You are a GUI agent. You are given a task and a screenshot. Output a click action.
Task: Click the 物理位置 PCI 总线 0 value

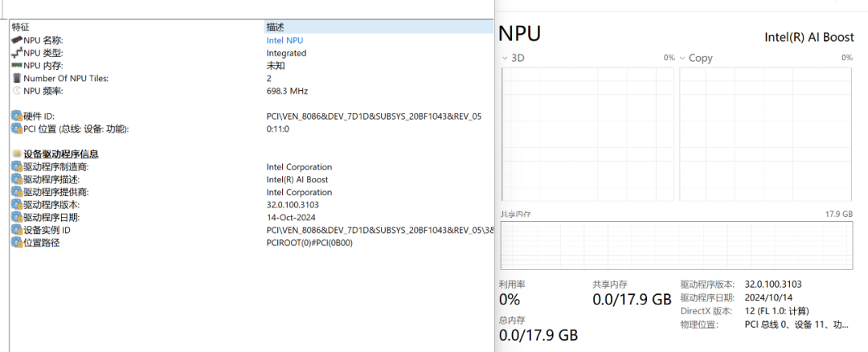[x=796, y=325]
